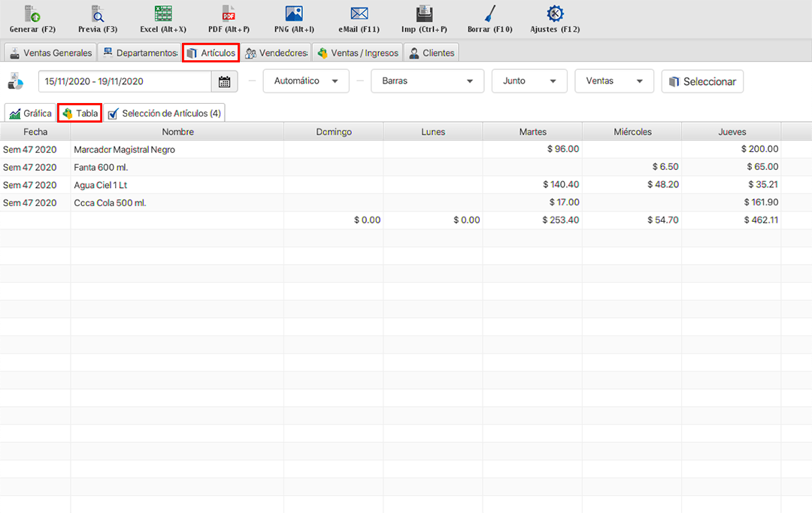
Task: Expand the Junto dropdown
Action: [x=529, y=81]
